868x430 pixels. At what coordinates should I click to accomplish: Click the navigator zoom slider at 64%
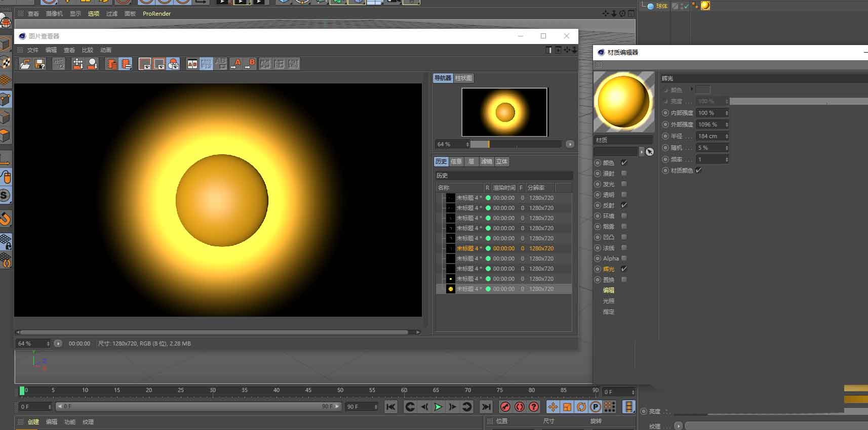coord(488,144)
